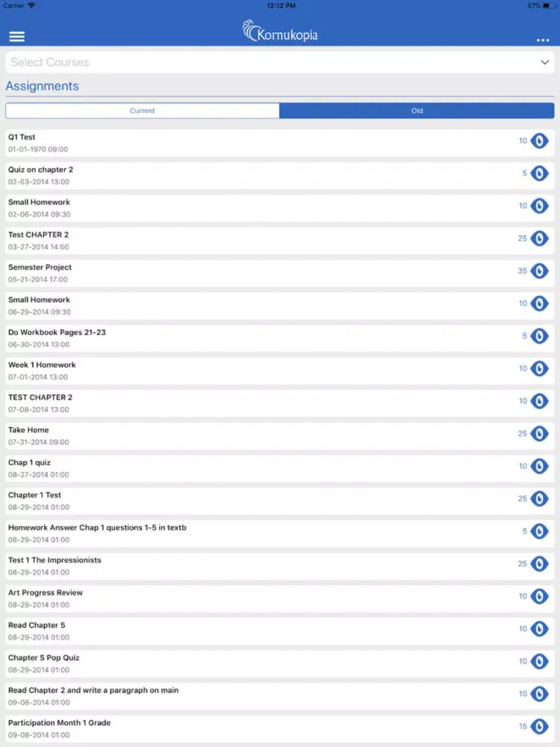Screen dimensions: 560x747
Task: View Participation Month 1 Grade eye icon
Action: pos(539,727)
